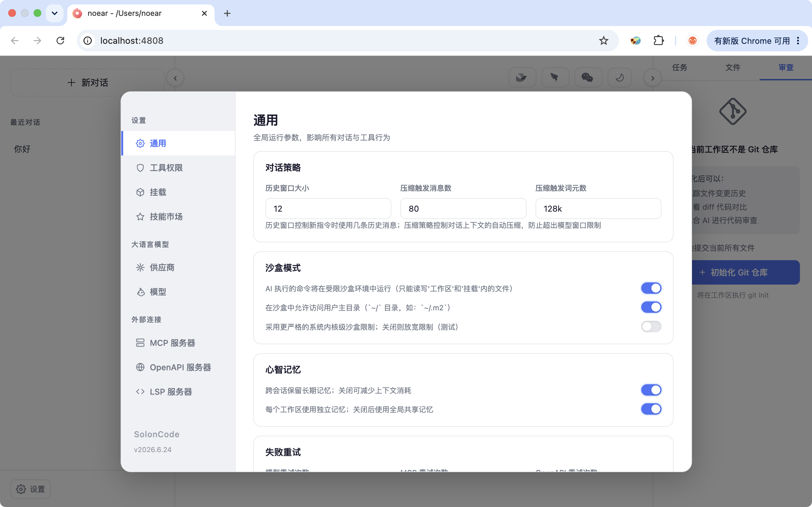Toggle cross-session long-term memory switch
Viewport: 812px width, 507px height.
click(651, 390)
